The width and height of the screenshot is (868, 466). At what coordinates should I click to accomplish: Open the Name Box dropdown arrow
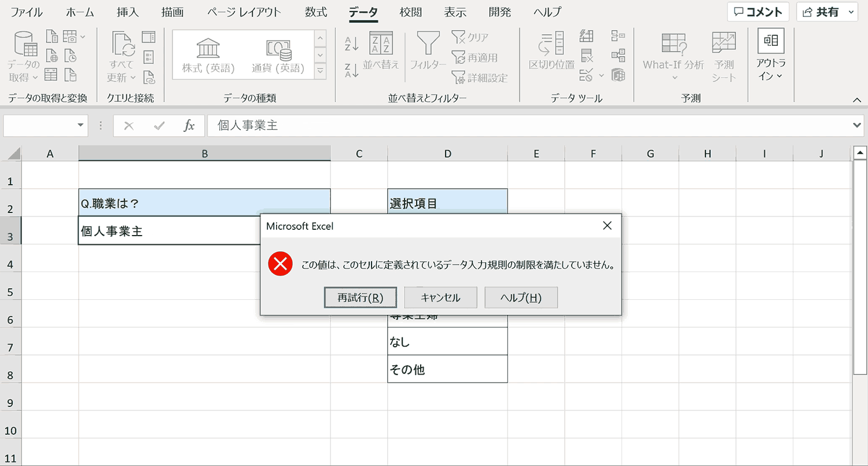click(80, 126)
